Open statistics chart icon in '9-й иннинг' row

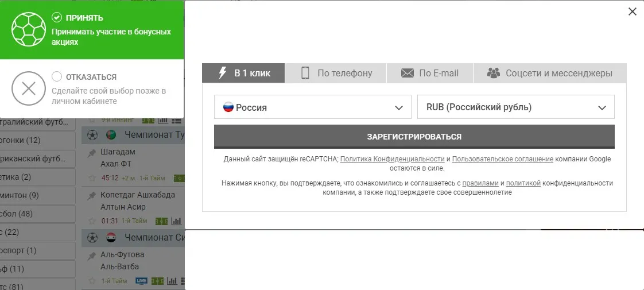click(x=163, y=120)
